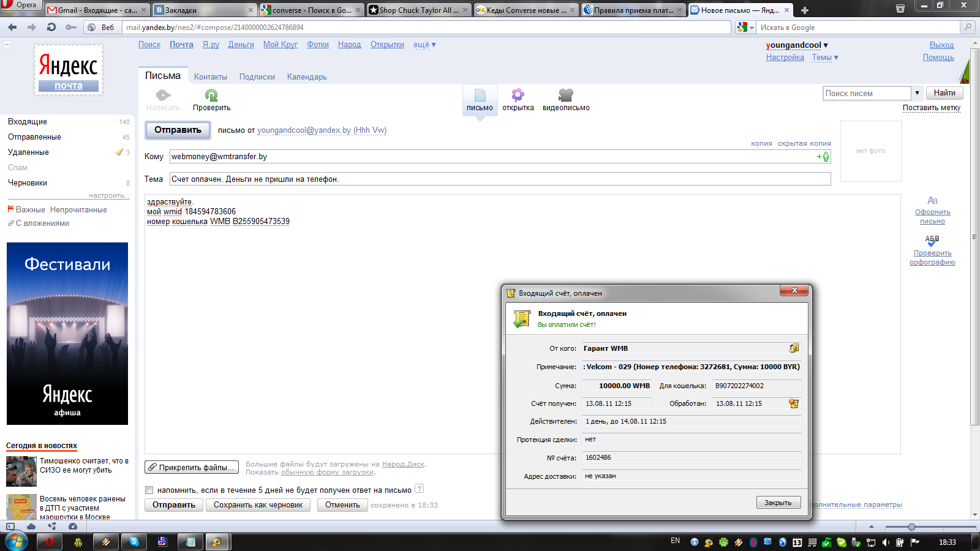
Task: Click Прикрепить файлы attach button
Action: coord(192,467)
